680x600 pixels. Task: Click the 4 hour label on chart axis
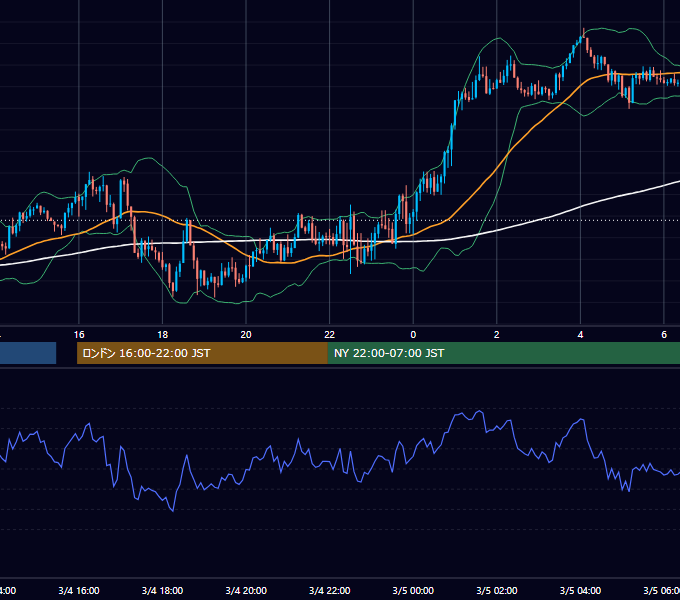tap(580, 335)
